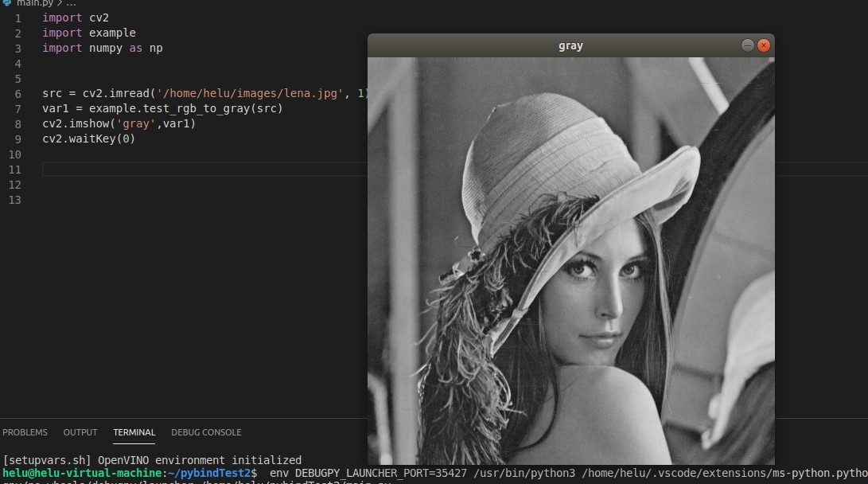Click line number 6 in gutter

(18, 94)
